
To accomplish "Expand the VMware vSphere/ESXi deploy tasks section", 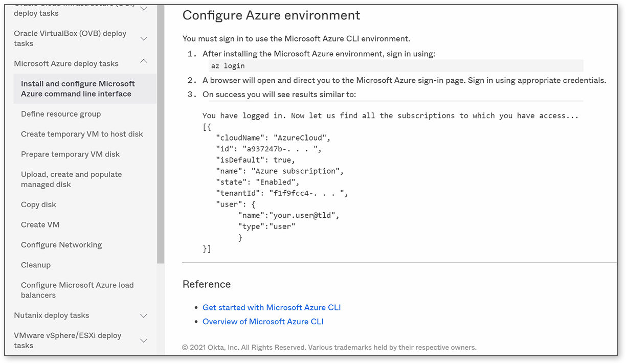I will pyautogui.click(x=144, y=340).
